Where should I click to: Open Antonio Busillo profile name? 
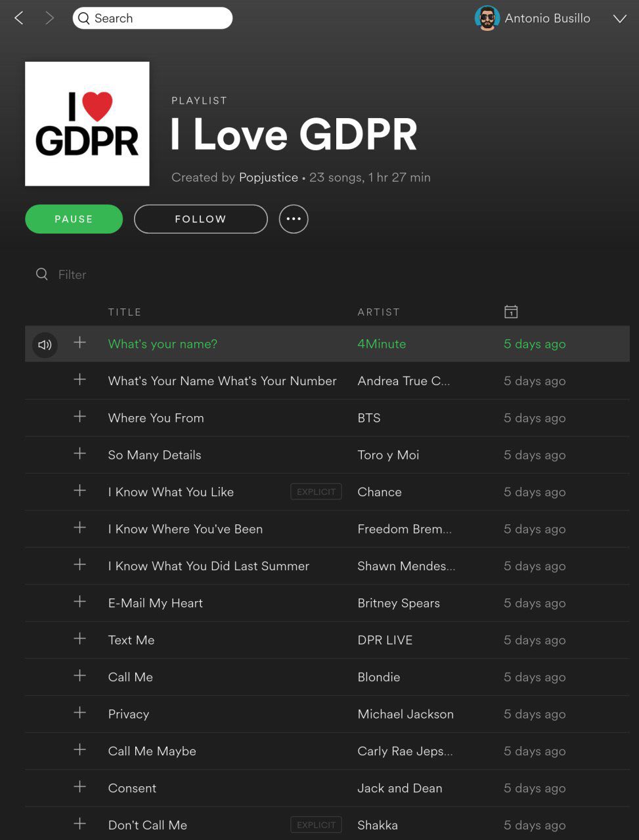pyautogui.click(x=547, y=18)
